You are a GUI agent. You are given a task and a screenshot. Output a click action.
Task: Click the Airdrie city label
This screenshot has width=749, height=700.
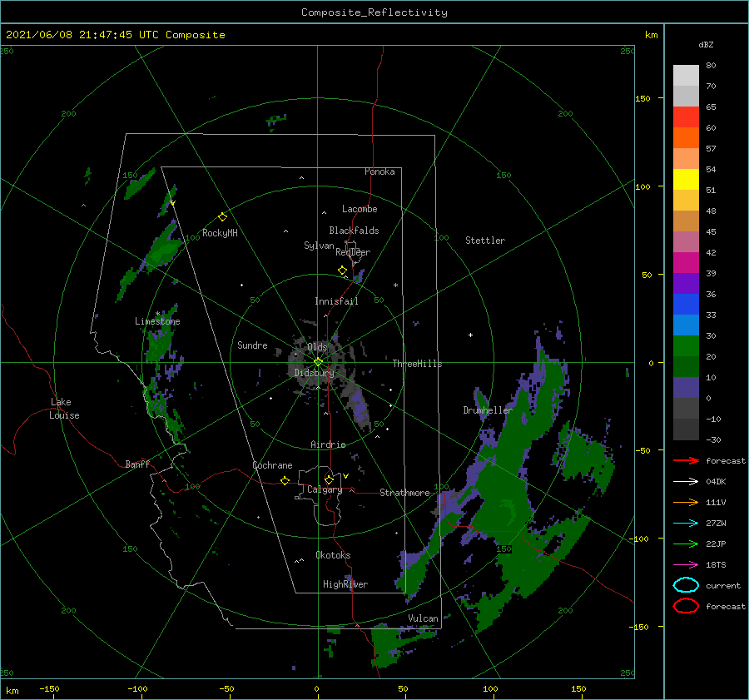328,444
